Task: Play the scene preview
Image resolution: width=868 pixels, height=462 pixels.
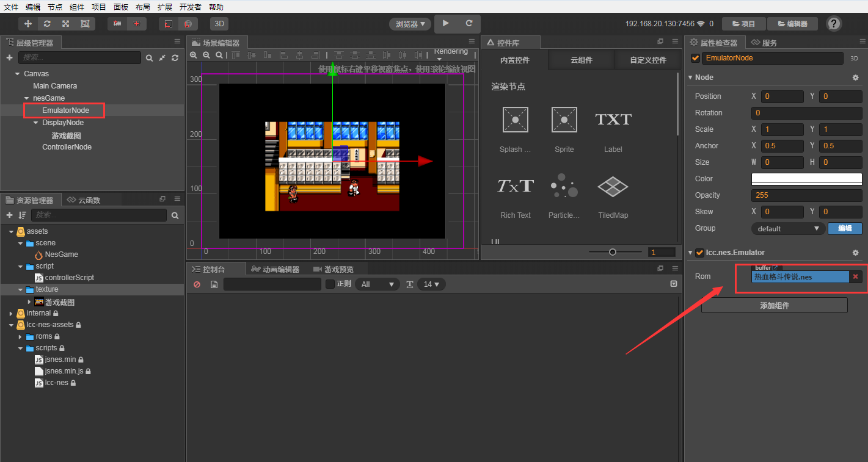Action: pos(446,23)
